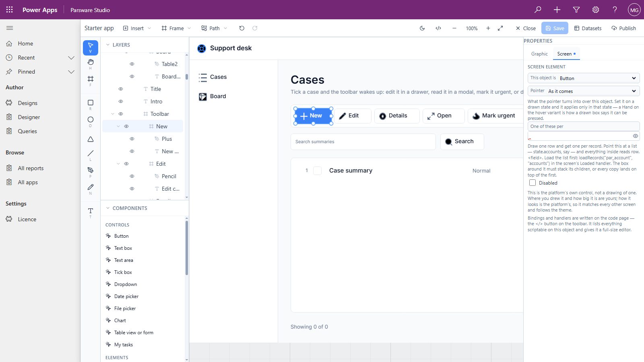Click the undo arrow in the toolbar
The height and width of the screenshot is (362, 644).
[x=242, y=28]
